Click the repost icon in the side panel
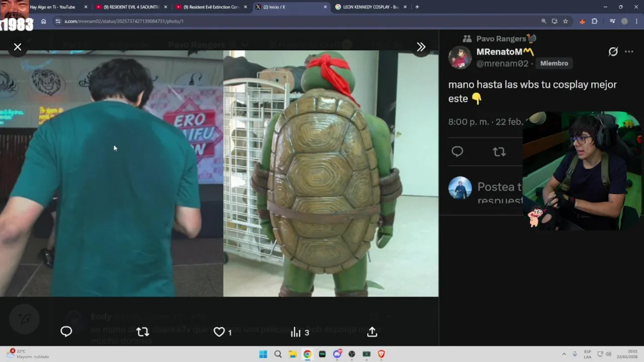644x362 pixels. click(499, 151)
